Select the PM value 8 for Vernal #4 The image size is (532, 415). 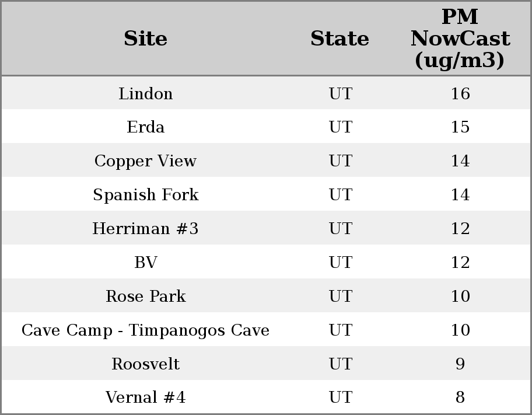coord(460,397)
